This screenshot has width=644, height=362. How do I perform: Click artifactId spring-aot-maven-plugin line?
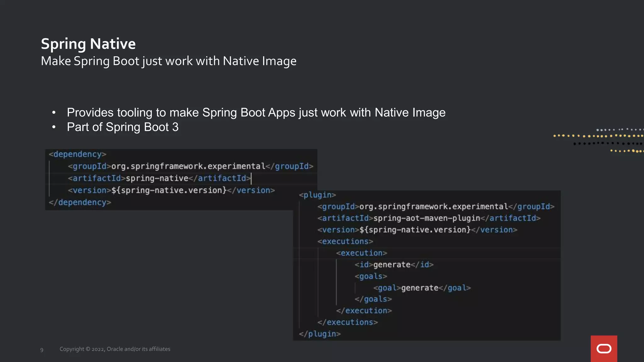coord(429,218)
